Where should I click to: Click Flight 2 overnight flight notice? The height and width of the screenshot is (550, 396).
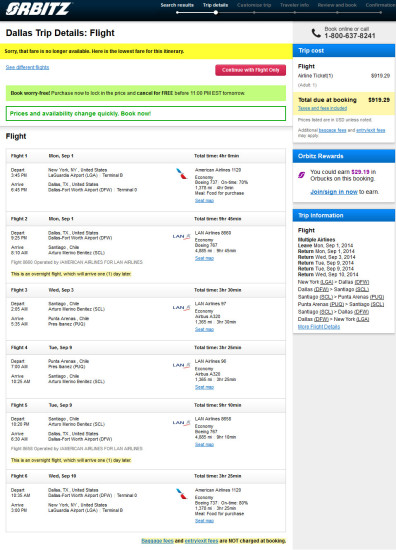point(71,274)
